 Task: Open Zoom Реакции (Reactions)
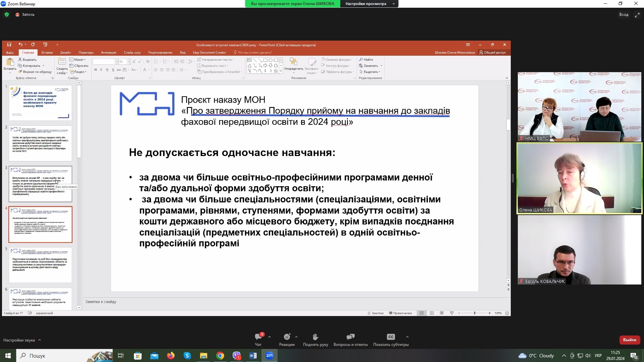tap(287, 340)
